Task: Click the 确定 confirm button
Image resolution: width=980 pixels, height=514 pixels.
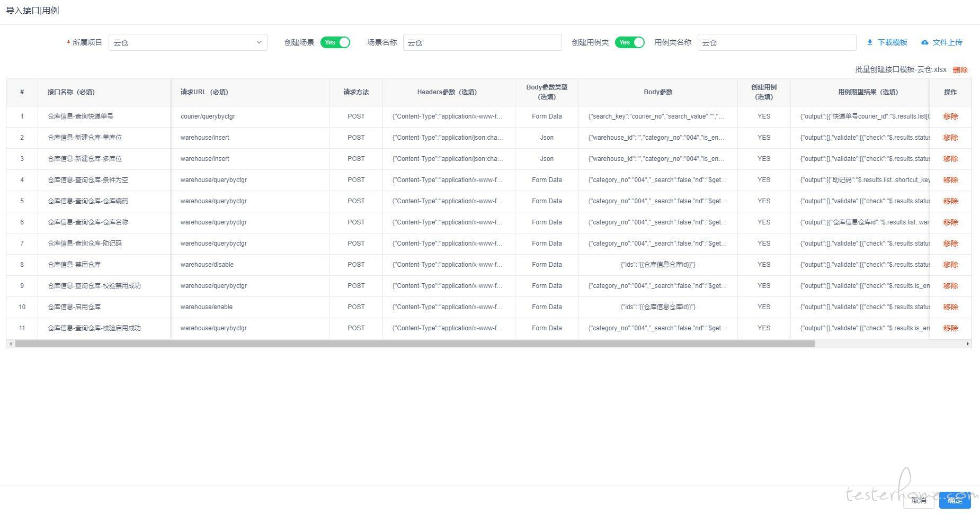Action: click(955, 500)
